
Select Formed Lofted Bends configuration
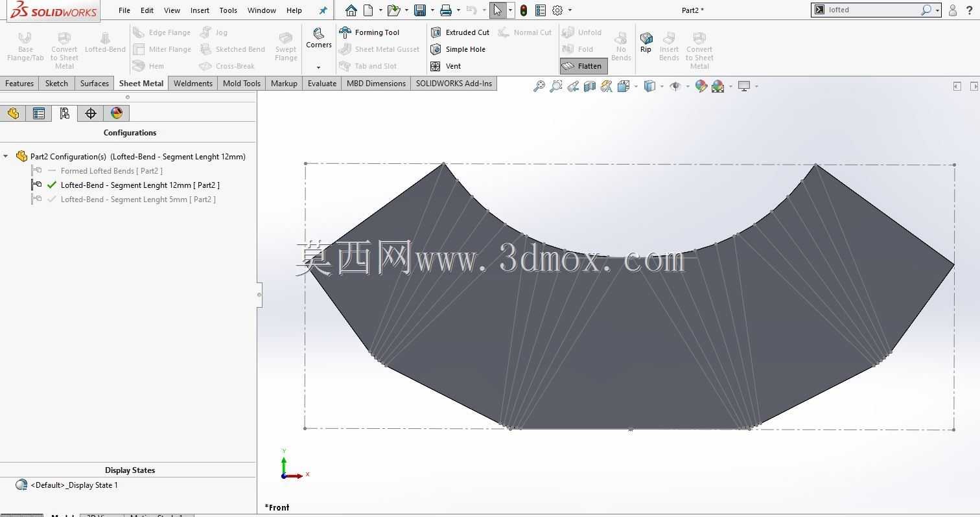click(x=111, y=171)
